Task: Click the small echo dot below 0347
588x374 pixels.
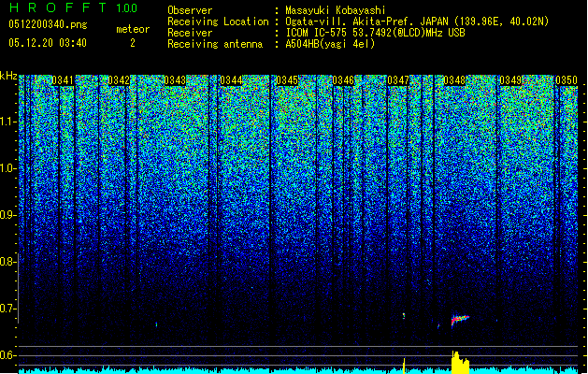Action: [404, 315]
